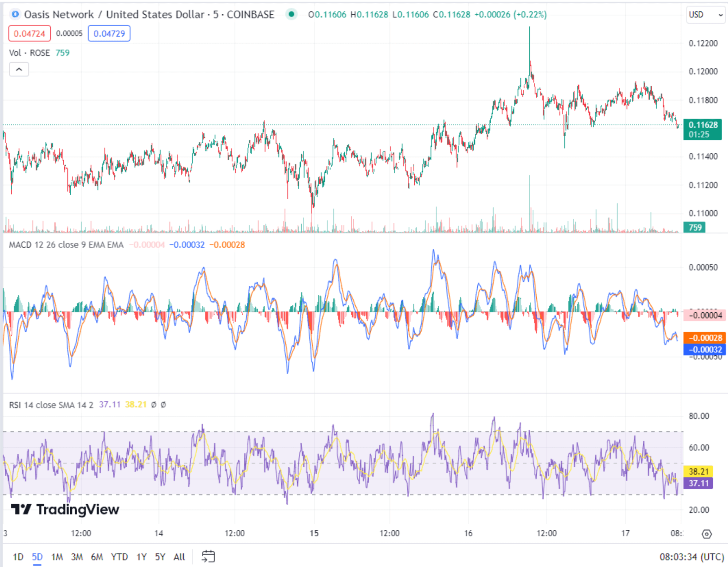Click the Vol · ROSE indicator label
Viewport: 728px width, 567px height.
pos(29,53)
